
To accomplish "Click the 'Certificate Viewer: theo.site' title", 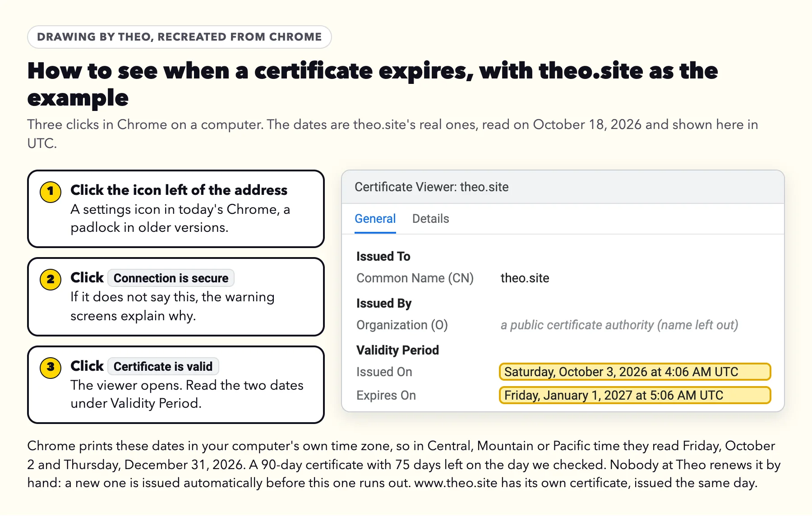I will 431,187.
